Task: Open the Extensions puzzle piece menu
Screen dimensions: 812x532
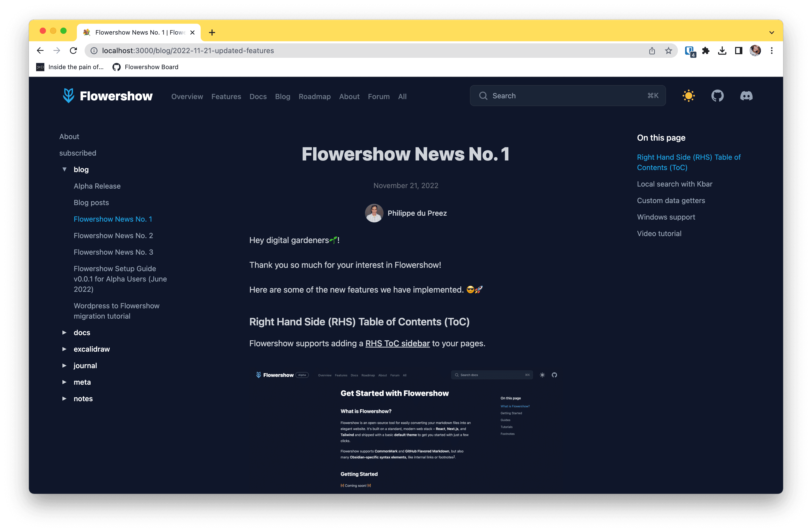Action: click(x=705, y=51)
